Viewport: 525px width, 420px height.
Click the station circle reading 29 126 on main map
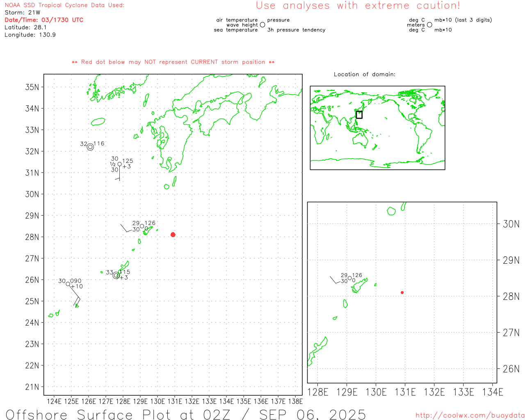pyautogui.click(x=142, y=226)
